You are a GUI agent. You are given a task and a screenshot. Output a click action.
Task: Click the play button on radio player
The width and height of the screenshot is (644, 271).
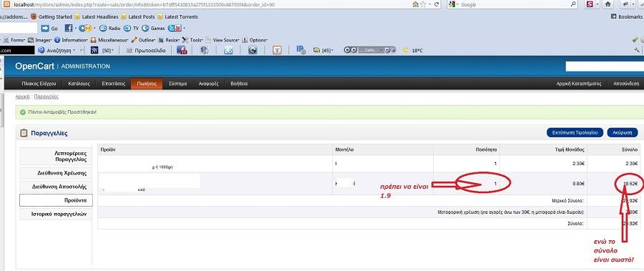(x=353, y=50)
